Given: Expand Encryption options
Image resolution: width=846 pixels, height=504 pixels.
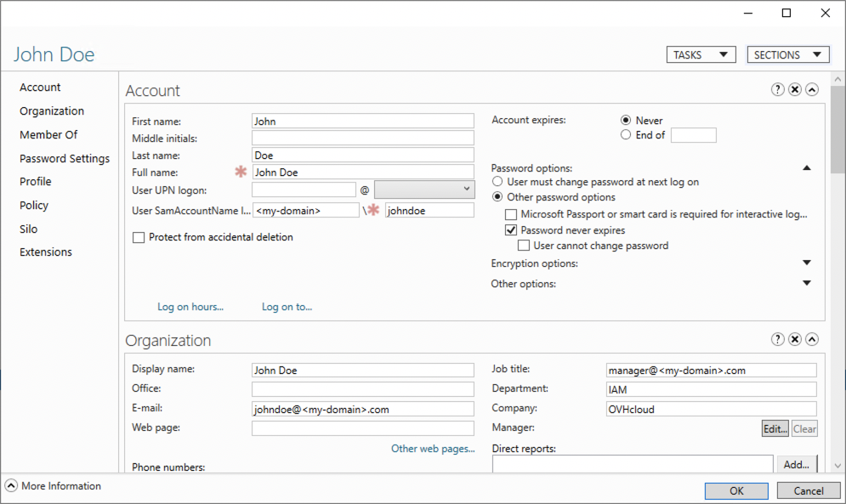Looking at the screenshot, I should (806, 263).
